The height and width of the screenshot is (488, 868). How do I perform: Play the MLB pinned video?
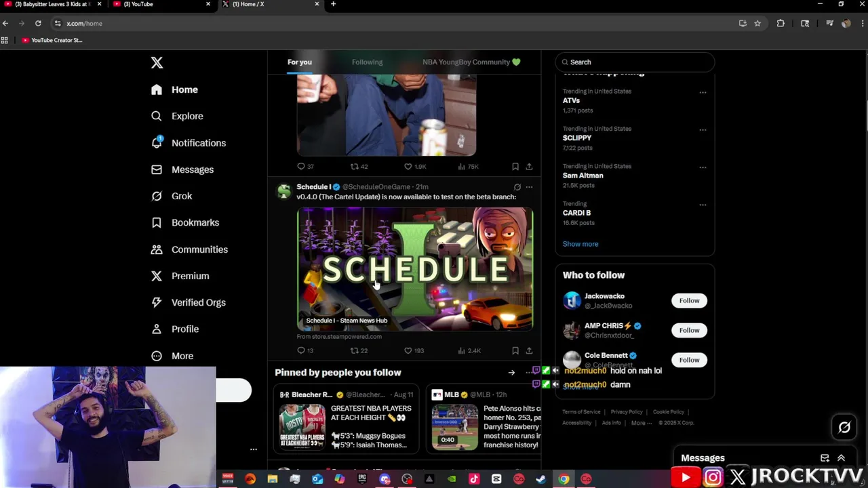click(x=454, y=427)
